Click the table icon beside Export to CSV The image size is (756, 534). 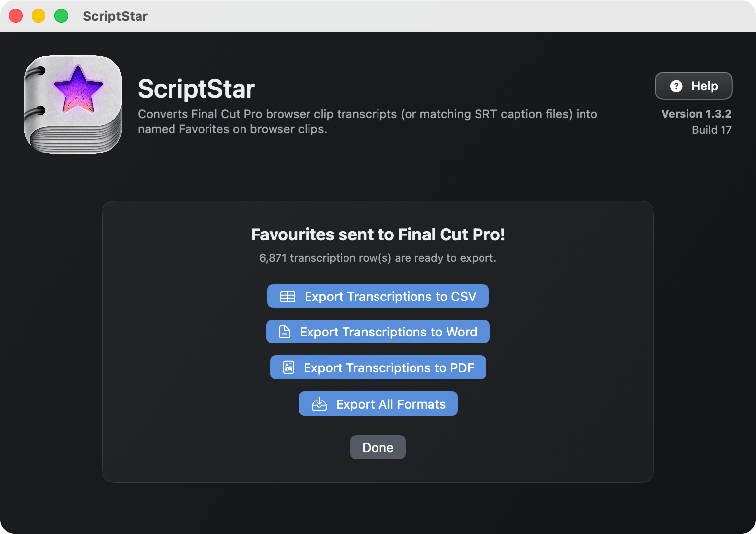click(288, 297)
